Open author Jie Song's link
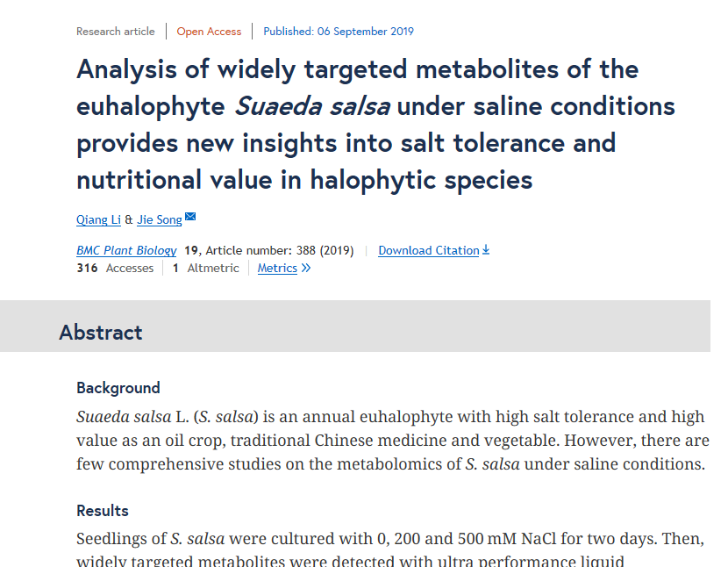 pyautogui.click(x=160, y=219)
